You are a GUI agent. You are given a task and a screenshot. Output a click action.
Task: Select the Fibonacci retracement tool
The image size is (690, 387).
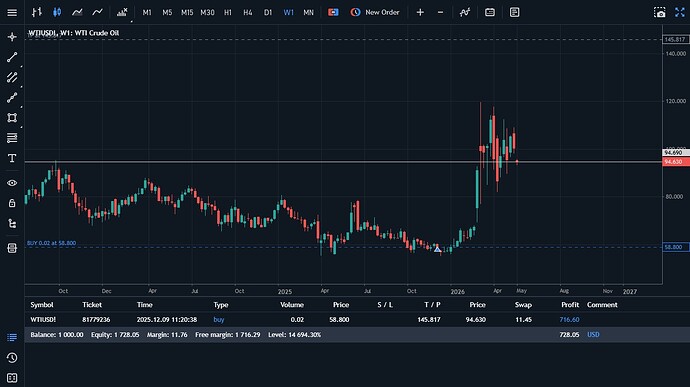[x=12, y=138]
